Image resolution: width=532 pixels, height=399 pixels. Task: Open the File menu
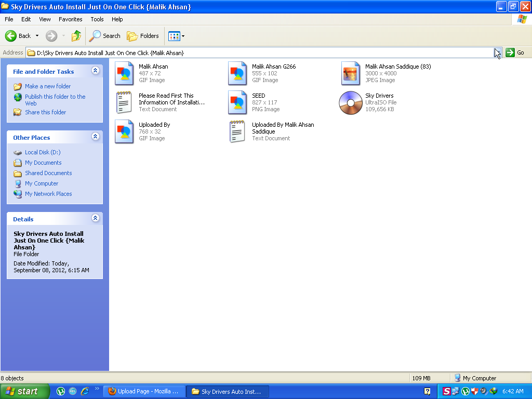9,19
